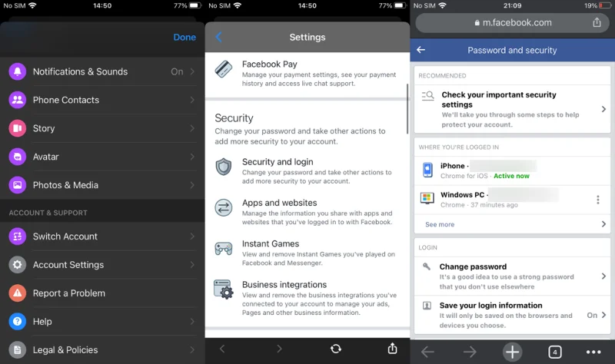Go back using Settings header chevron
This screenshot has width=615, height=364.
tap(219, 37)
